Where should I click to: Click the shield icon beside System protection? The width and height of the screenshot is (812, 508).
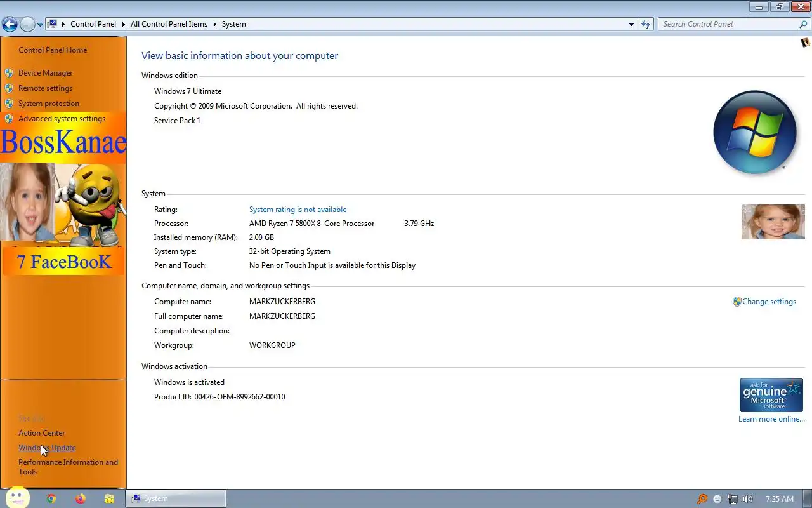[x=9, y=104]
